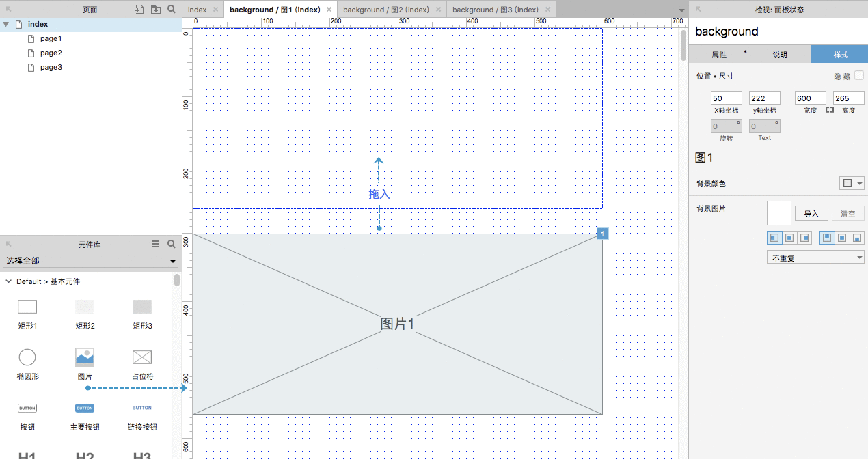Open the 不重复 repeat dropdown
The height and width of the screenshot is (459, 868).
(816, 258)
